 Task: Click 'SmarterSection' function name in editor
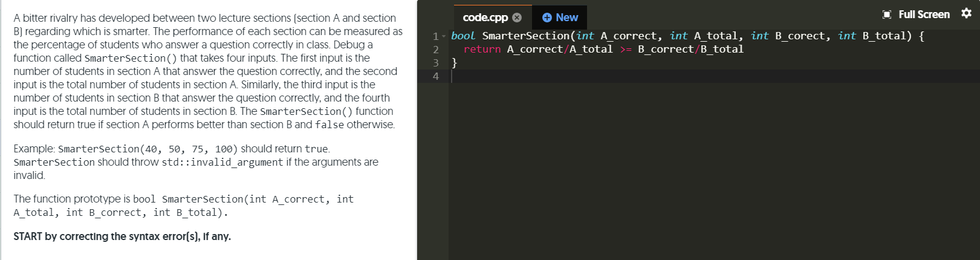point(526,36)
